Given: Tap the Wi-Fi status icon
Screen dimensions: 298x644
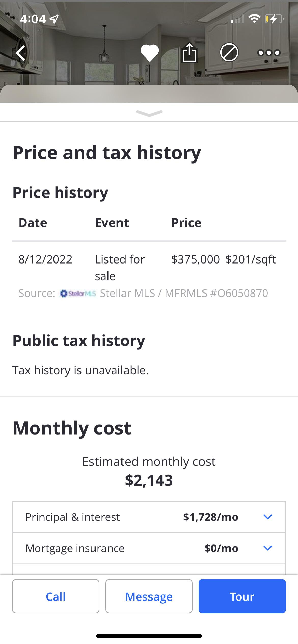Looking at the screenshot, I should (254, 19).
